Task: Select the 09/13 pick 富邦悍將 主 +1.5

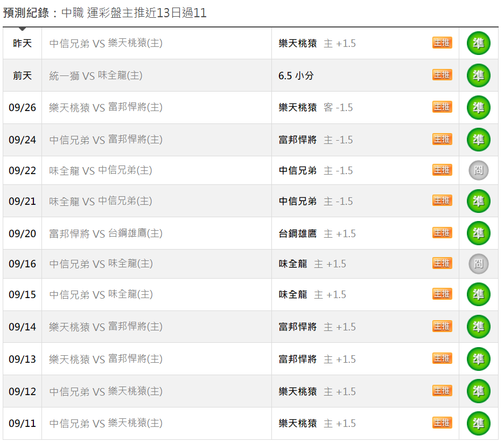Action: [x=317, y=359]
